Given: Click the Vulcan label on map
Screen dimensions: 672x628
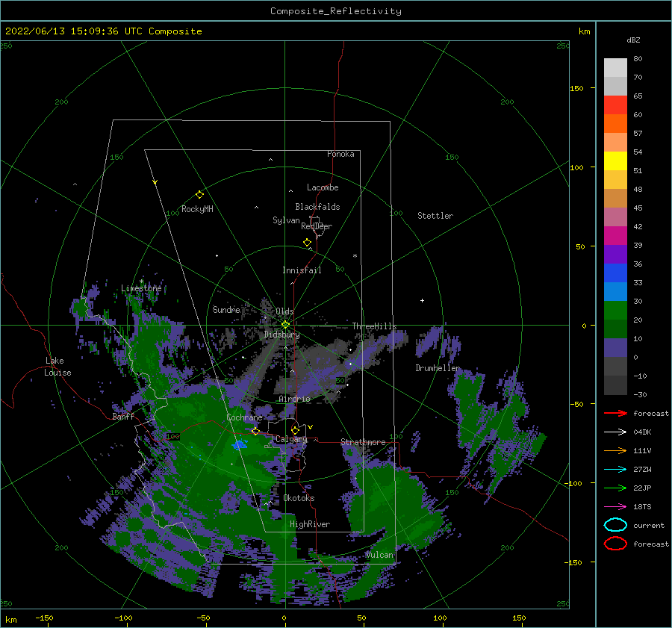Looking at the screenshot, I should 379,555.
